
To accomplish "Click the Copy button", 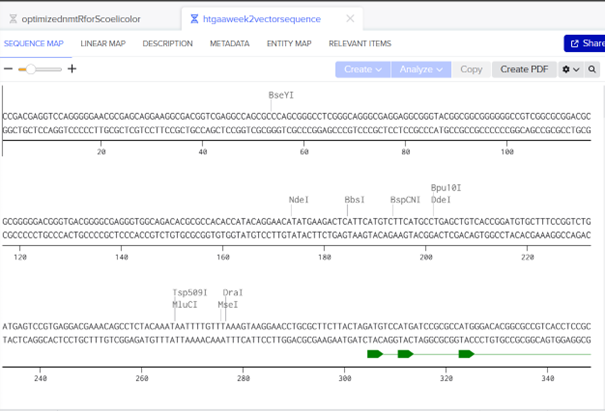I will (471, 69).
